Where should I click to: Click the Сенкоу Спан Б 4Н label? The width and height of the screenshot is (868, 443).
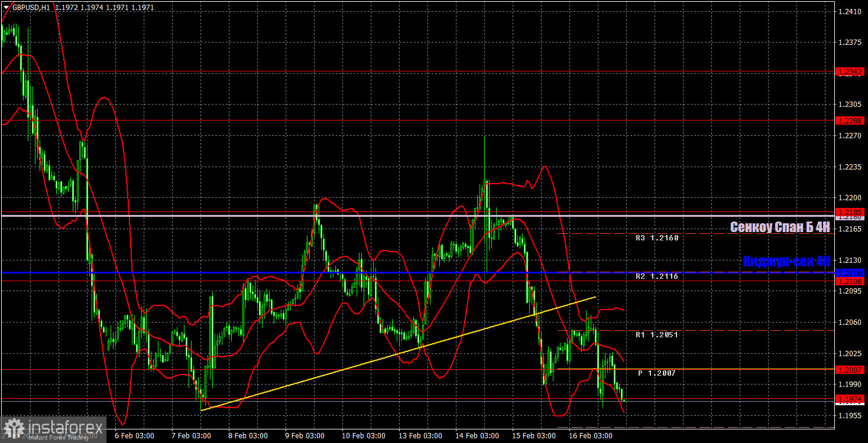tap(780, 227)
